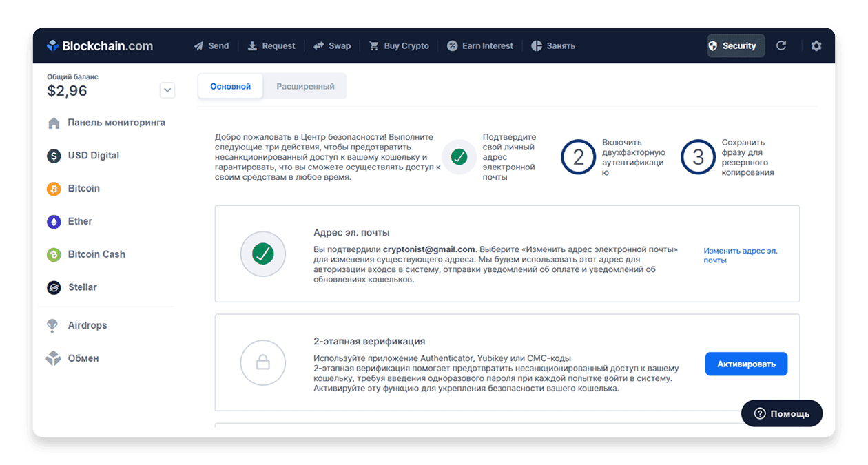Click the Security button in header
Screen dimensions: 868x465
click(x=736, y=46)
